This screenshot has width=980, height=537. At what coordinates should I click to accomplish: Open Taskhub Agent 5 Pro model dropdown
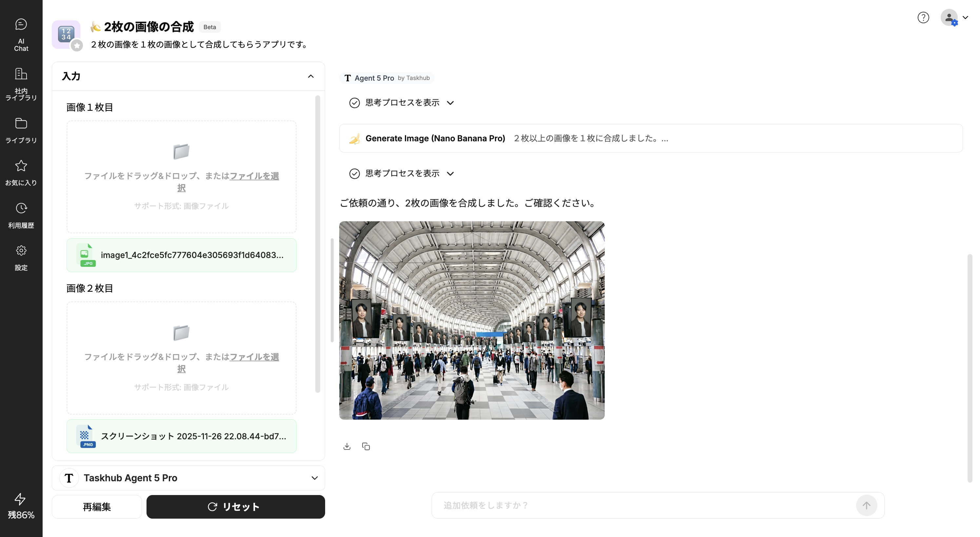point(188,478)
